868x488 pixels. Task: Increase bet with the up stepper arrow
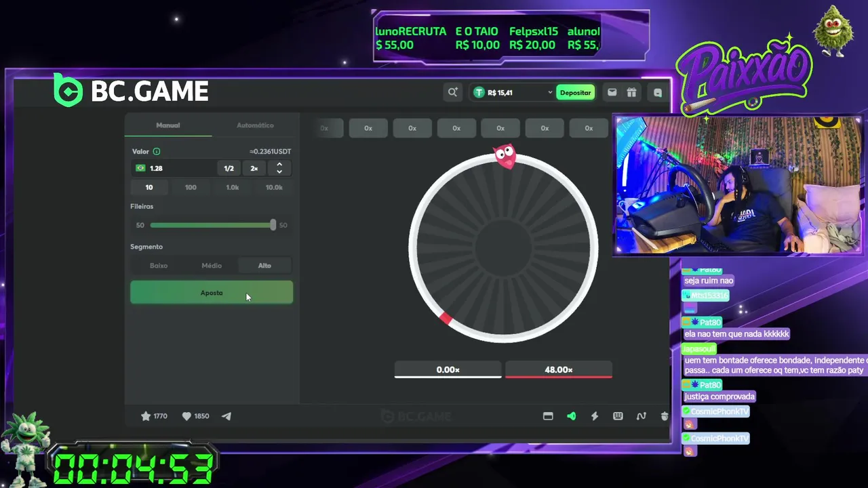[x=279, y=165]
